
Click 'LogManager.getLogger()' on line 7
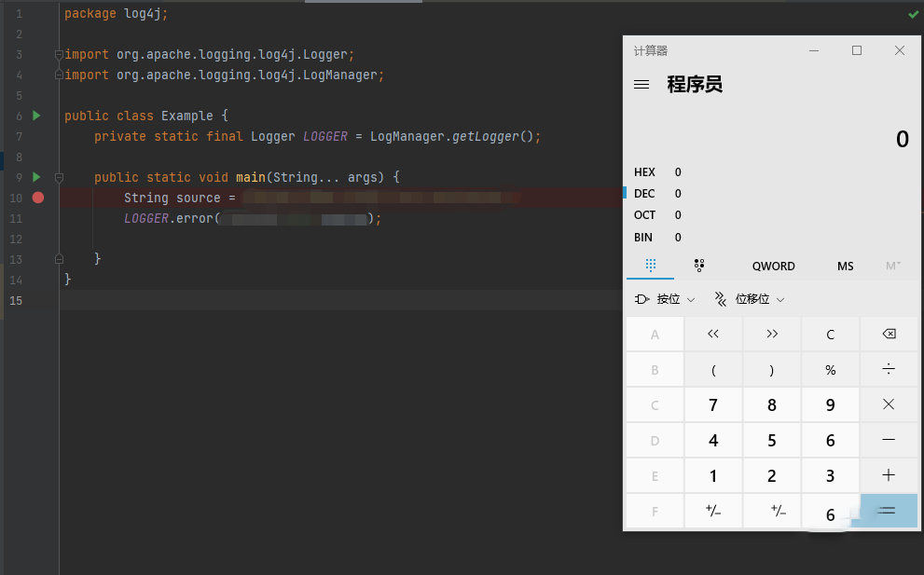click(451, 137)
